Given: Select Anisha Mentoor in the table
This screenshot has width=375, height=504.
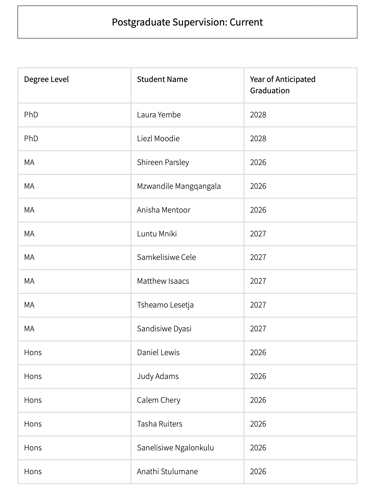Looking at the screenshot, I should coord(164,210).
